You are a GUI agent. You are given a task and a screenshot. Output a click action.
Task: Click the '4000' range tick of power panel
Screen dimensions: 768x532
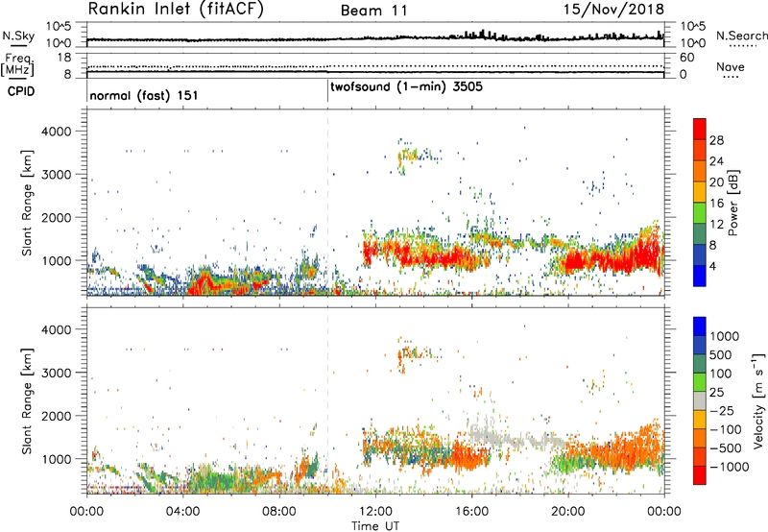click(x=58, y=132)
